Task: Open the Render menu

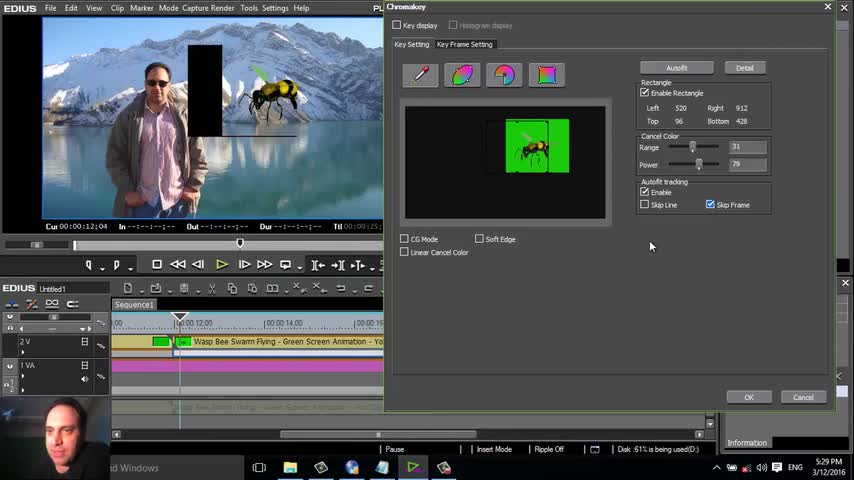Action: tap(224, 8)
